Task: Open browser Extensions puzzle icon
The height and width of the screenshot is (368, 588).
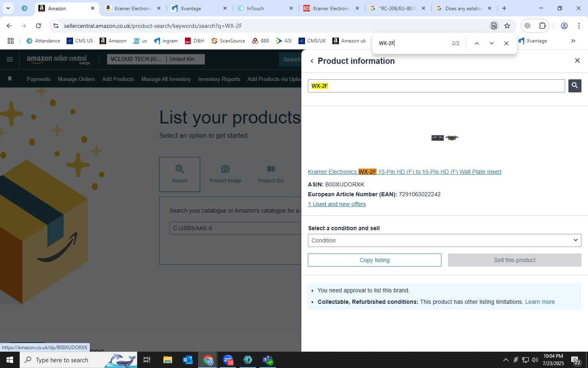Action: tap(542, 26)
